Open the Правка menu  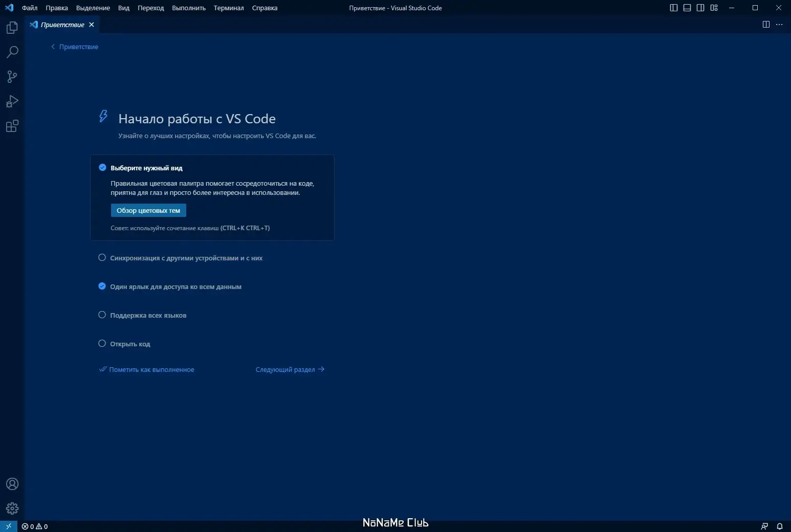(57, 8)
